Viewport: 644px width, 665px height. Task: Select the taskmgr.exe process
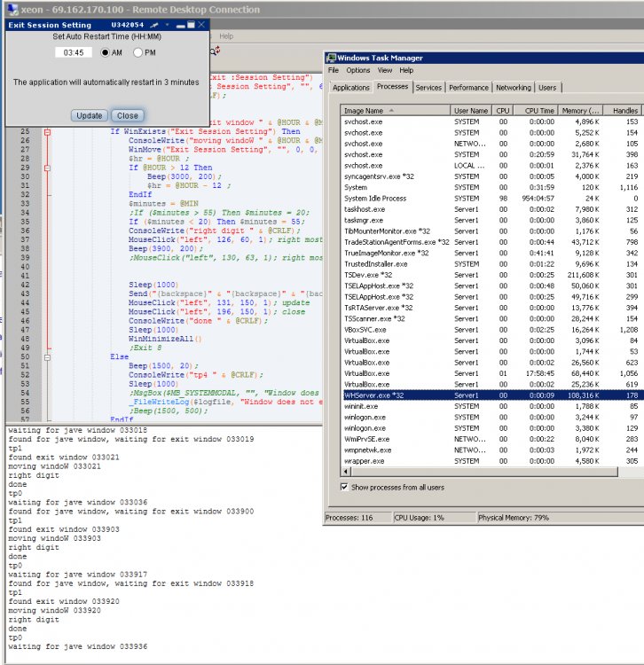tap(492, 220)
